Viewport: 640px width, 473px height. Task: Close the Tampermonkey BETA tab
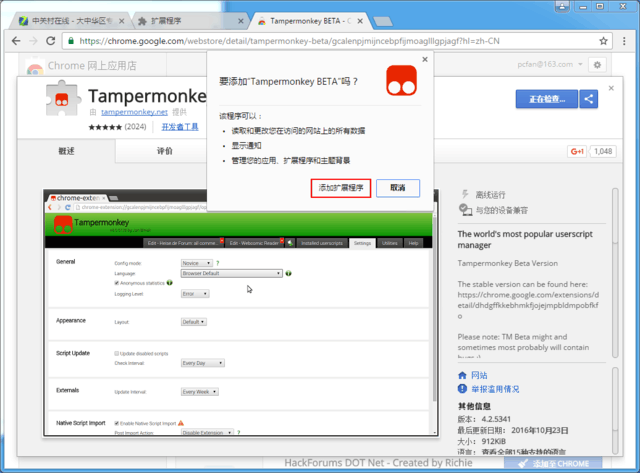coord(360,21)
